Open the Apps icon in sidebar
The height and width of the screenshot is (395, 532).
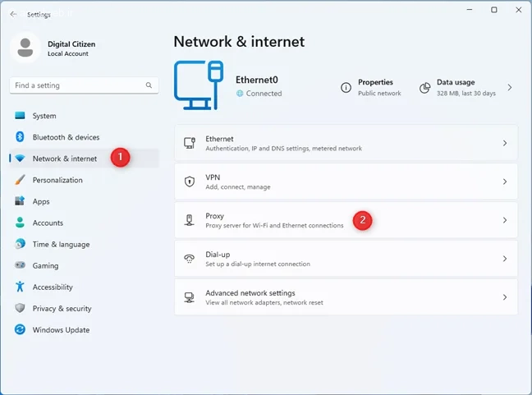coord(20,201)
